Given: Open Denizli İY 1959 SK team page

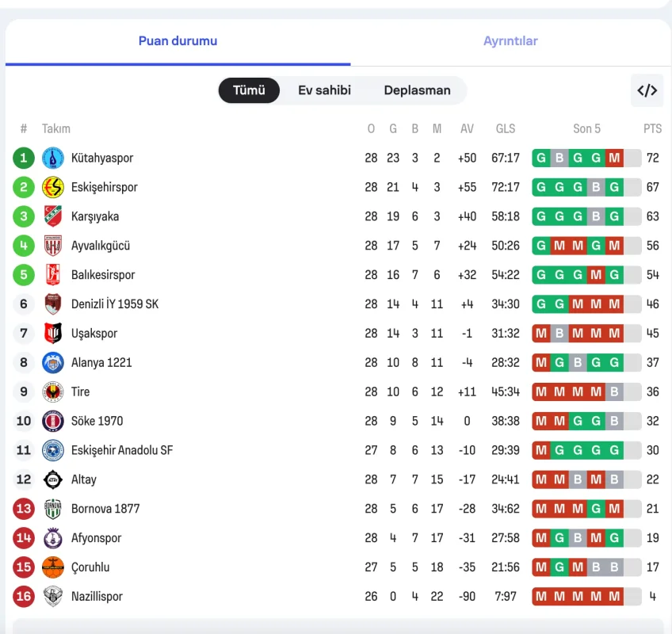Looking at the screenshot, I should [x=115, y=304].
